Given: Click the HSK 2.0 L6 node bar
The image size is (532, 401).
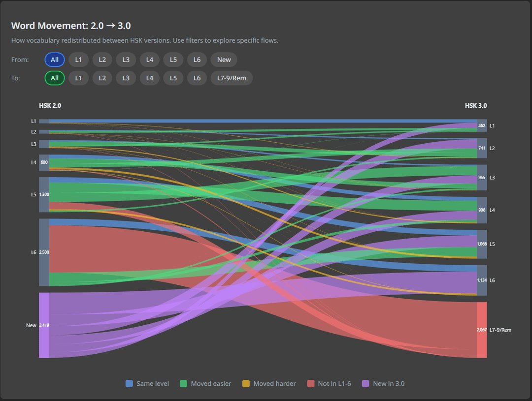Looking at the screenshot, I should pos(44,252).
